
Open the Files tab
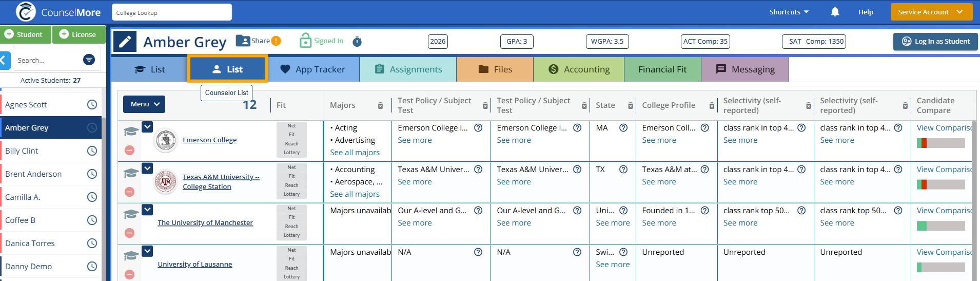(x=495, y=69)
